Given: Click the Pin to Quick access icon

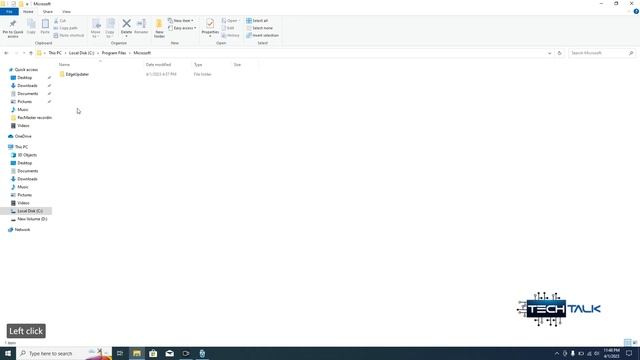Looking at the screenshot, I should point(13,24).
